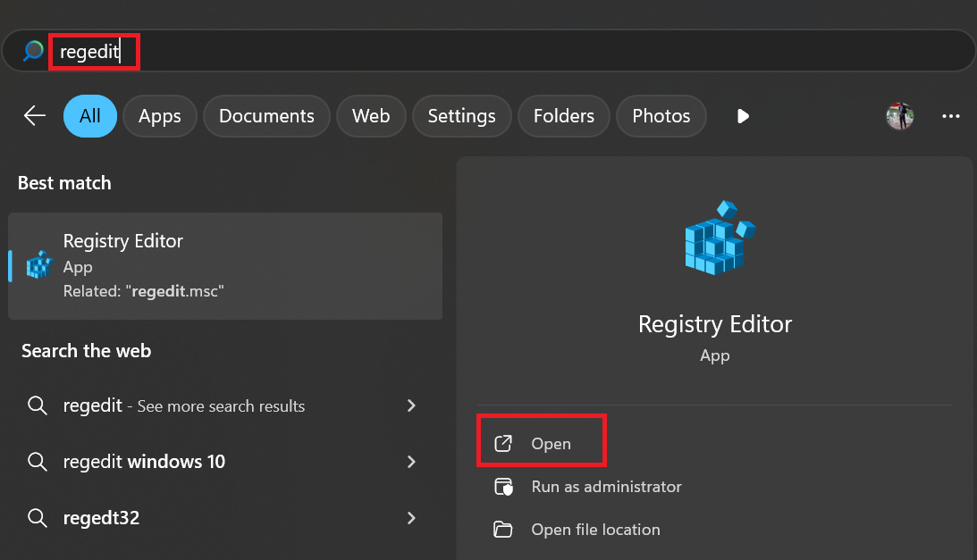The image size is (977, 560).
Task: Show more filters with the play arrow
Action: tap(743, 116)
